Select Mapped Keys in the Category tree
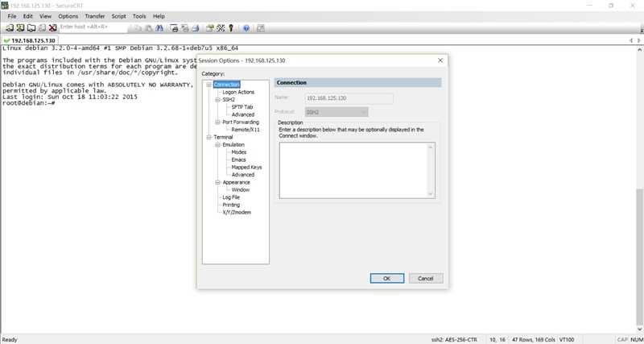The width and height of the screenshot is (644, 344). tap(246, 168)
